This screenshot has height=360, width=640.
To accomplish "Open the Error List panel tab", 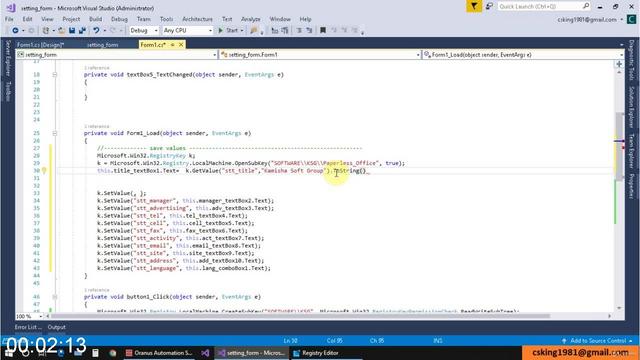I will tap(28, 327).
